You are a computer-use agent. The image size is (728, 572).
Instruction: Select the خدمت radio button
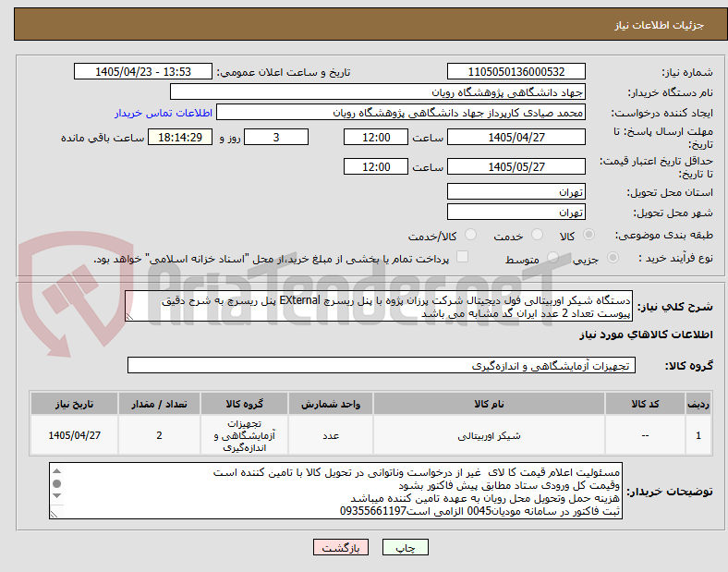[537, 235]
